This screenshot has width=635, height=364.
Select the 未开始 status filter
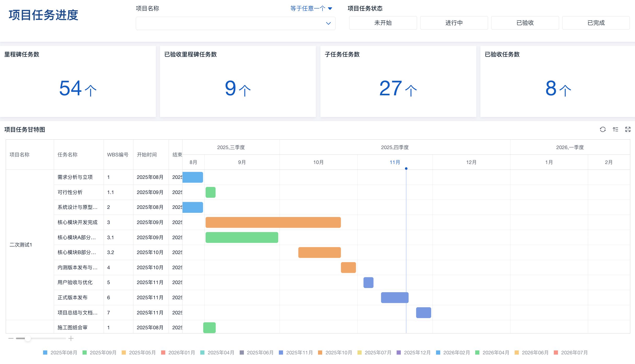click(x=383, y=23)
